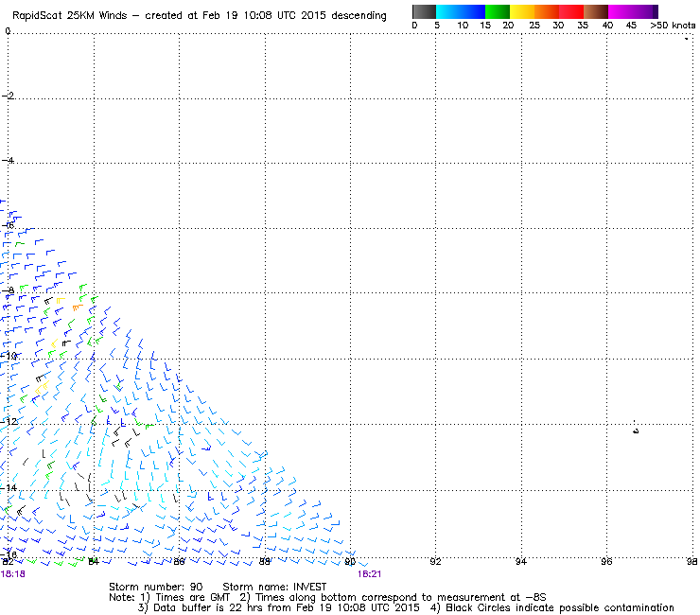This screenshot has height=615, width=700.
Task: Click the '92' longitude axis label
Action: 435,562
